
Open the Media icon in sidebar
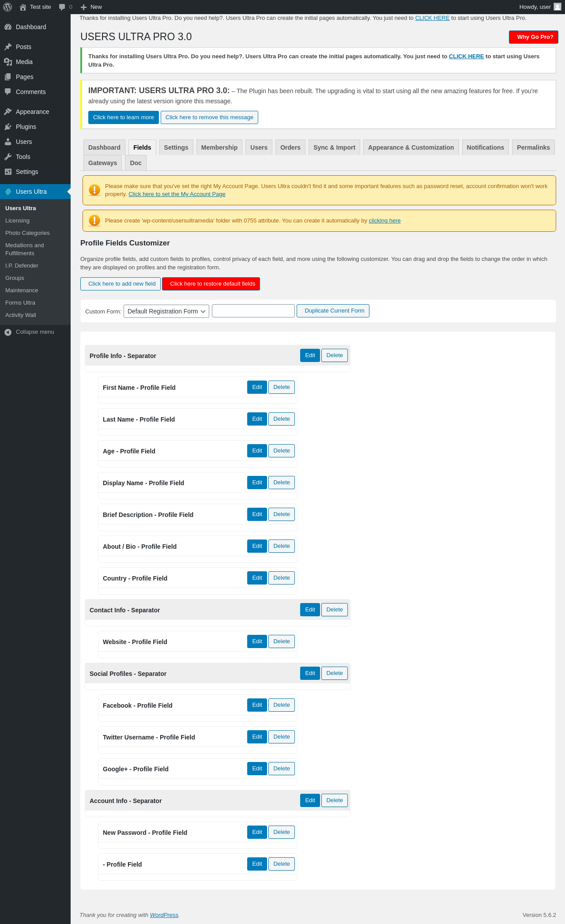8,62
